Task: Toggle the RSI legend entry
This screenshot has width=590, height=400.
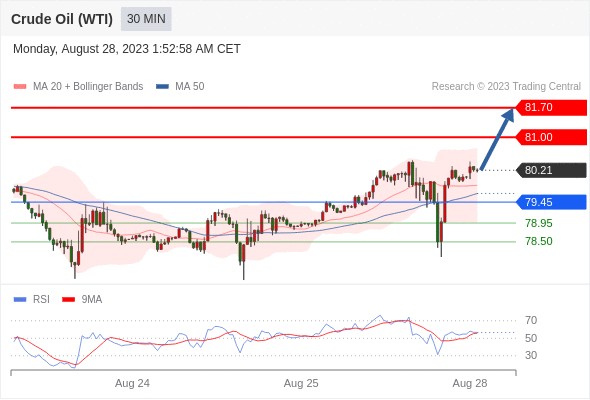Action: pyautogui.click(x=32, y=300)
